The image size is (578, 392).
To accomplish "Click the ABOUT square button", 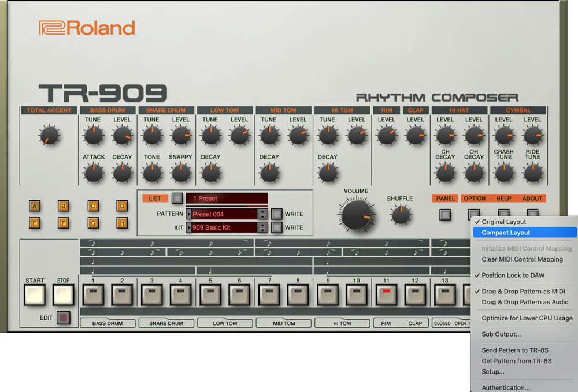I will click(532, 214).
